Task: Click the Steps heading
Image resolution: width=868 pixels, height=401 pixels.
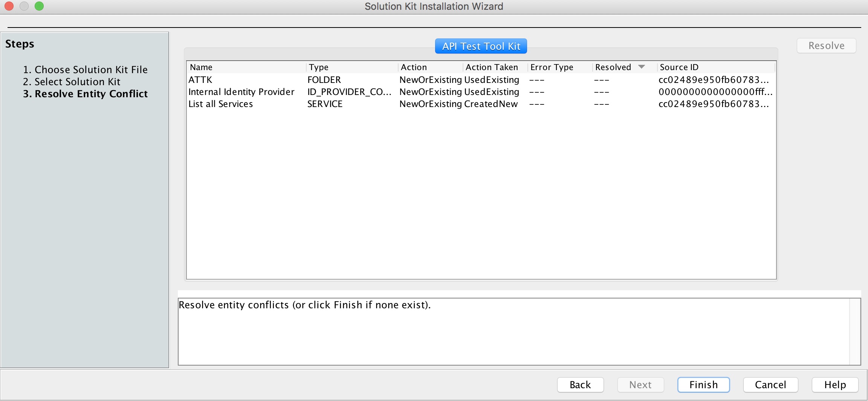Action: tap(20, 44)
